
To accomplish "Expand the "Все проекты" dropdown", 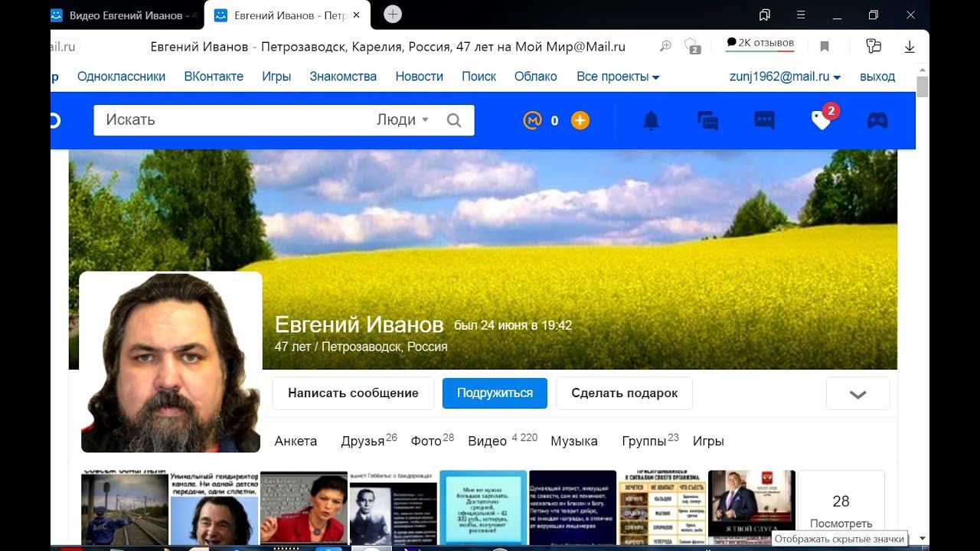I will 618,77.
